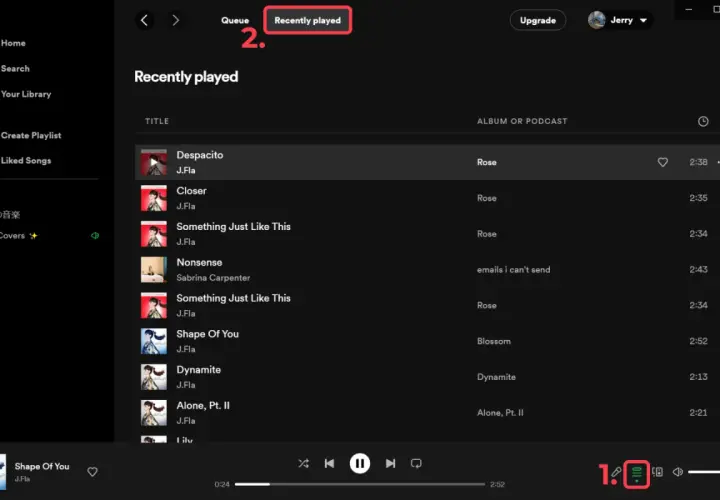Select the Dynamite track
This screenshot has height=500, width=720.
pyautogui.click(x=198, y=370)
